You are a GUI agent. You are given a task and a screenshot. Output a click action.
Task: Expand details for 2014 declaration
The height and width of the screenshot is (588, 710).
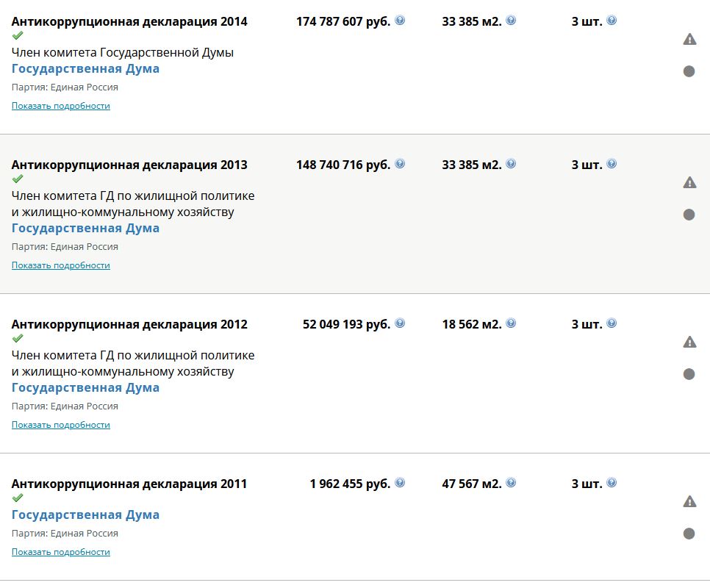61,106
